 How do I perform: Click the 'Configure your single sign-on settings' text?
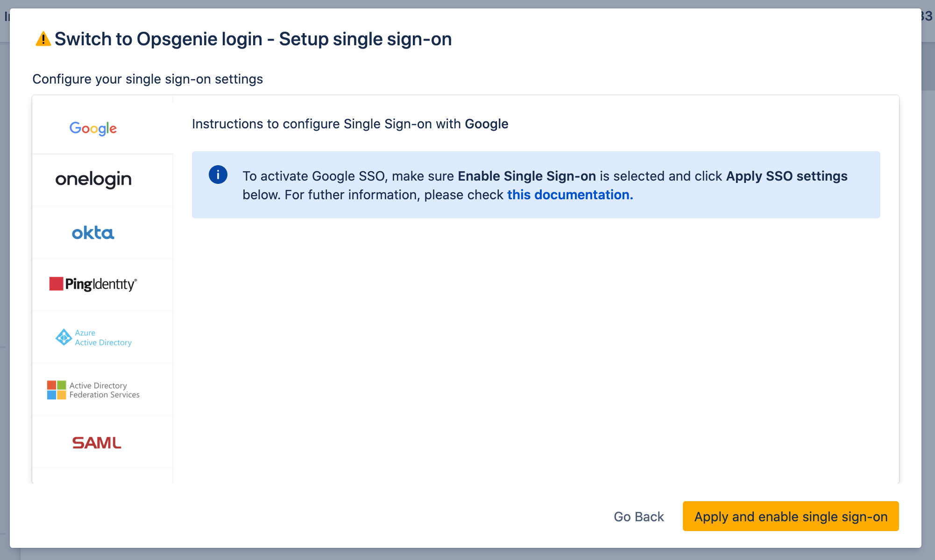click(148, 79)
